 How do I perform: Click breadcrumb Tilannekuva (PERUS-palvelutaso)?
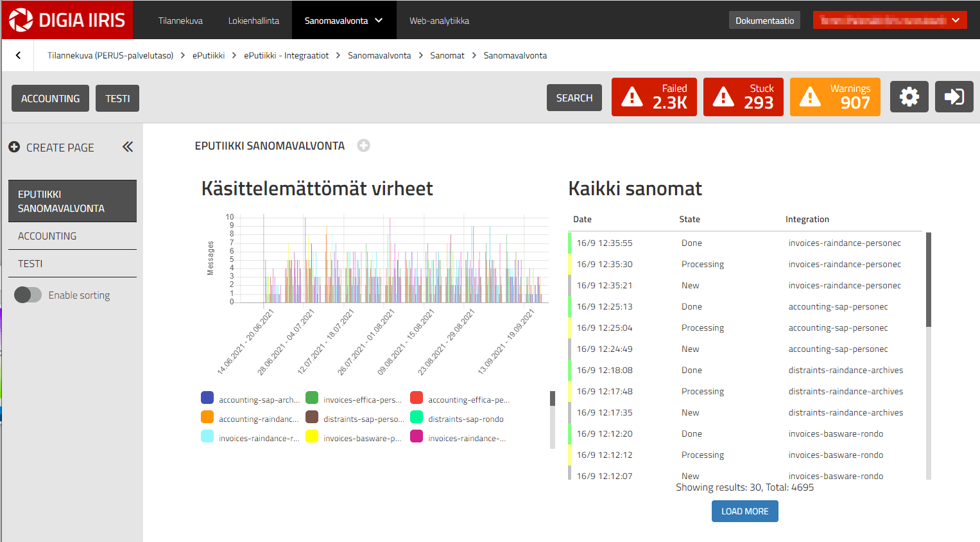coord(110,55)
